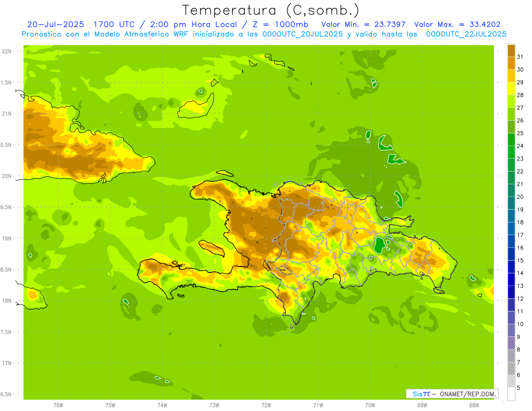Click the legend value "17"
This screenshot has width=532, height=411.
[x=520, y=235]
